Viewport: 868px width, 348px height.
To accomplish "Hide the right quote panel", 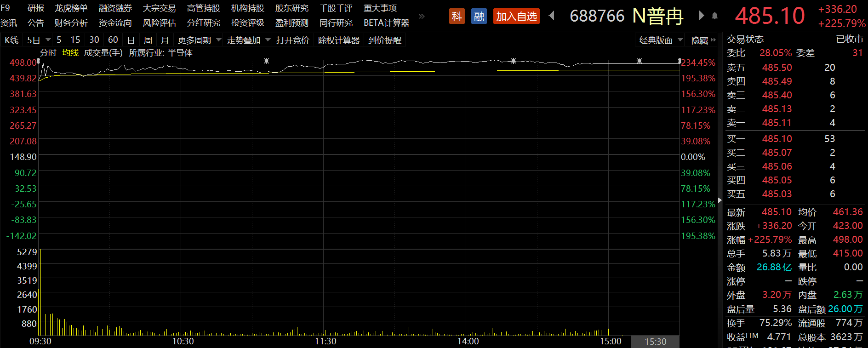I will pos(703,40).
